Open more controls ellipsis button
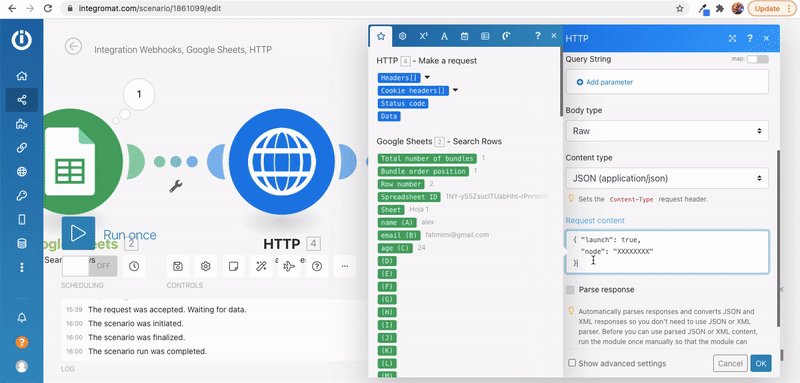The image size is (800, 383). [x=345, y=266]
